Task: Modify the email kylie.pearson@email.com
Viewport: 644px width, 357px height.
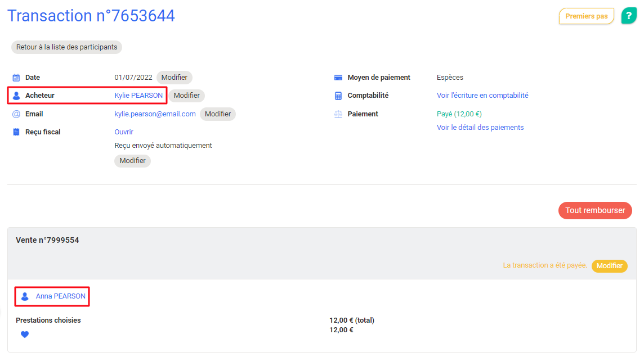Action: point(218,114)
